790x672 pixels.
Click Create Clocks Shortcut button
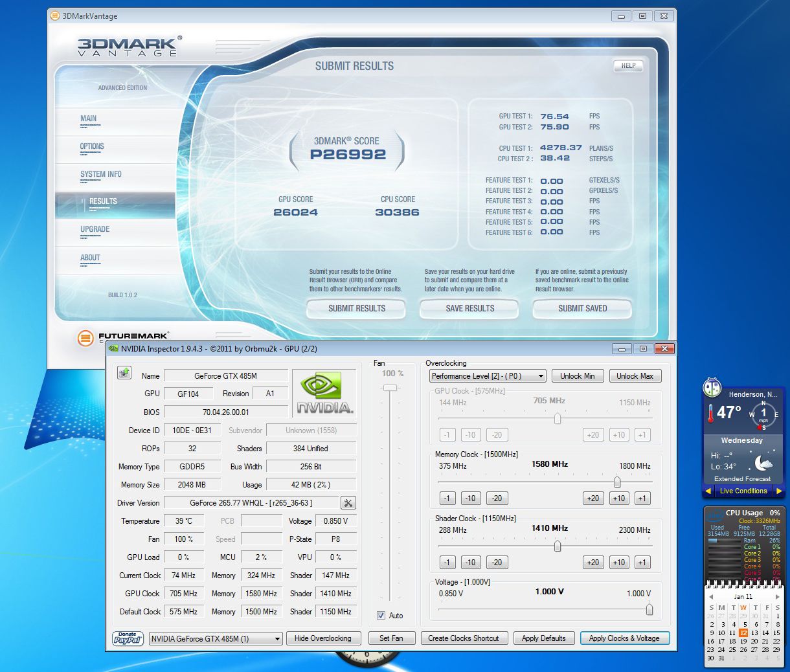(x=464, y=638)
